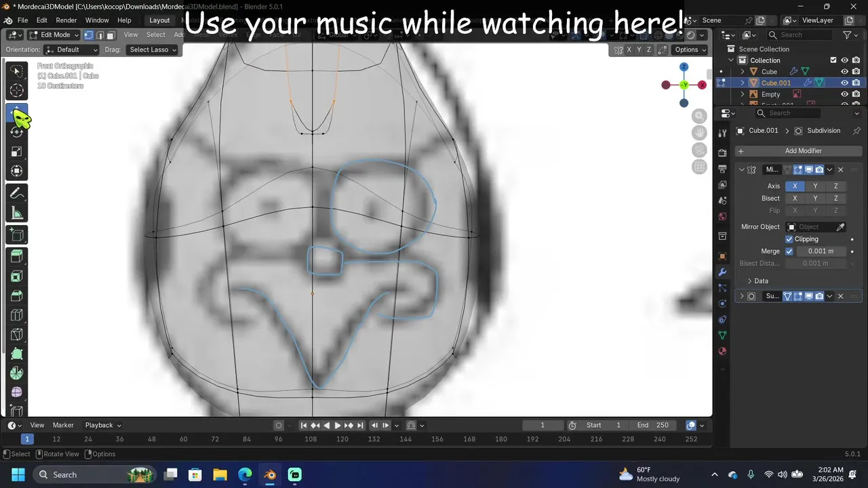Click the zoom view magnifier icon
Image resolution: width=868 pixels, height=488 pixels.
(699, 116)
